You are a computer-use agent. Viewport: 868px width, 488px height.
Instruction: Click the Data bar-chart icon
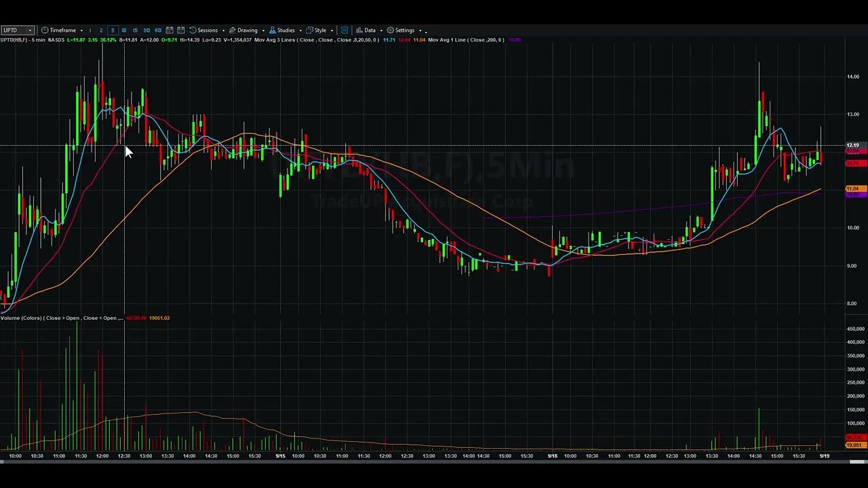pyautogui.click(x=359, y=30)
